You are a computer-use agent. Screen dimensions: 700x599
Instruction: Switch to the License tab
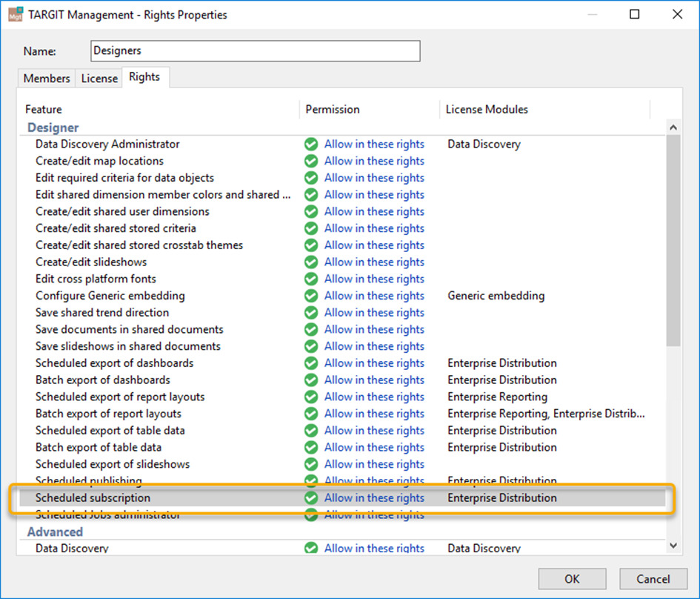point(99,78)
